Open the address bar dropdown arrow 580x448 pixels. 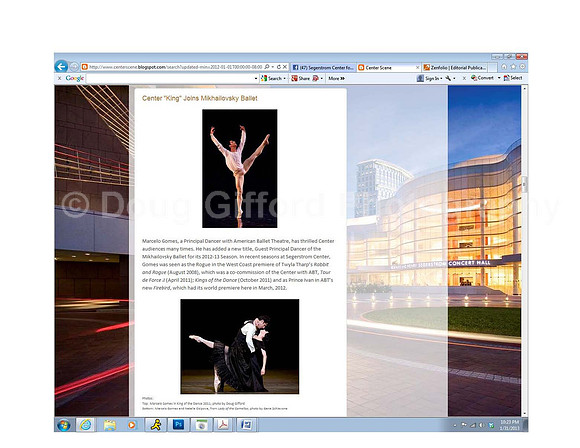click(273, 67)
